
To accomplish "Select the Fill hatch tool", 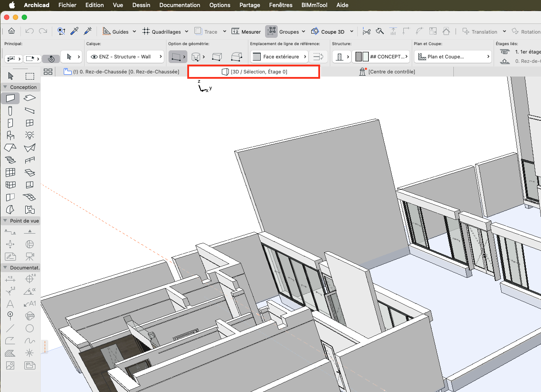I will 10,353.
